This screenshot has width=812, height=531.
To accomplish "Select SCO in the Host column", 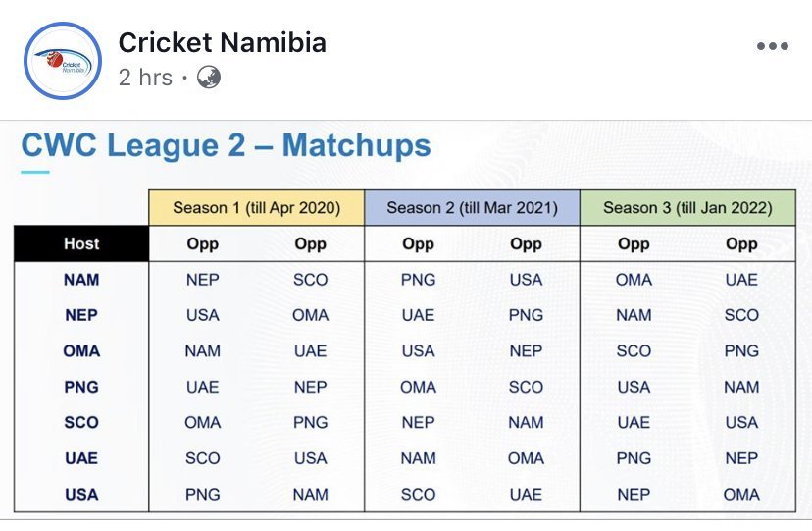I will 81,422.
